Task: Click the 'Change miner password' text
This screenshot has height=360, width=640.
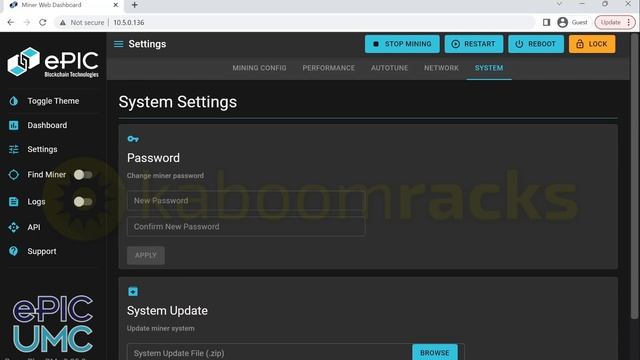Action: point(165,176)
